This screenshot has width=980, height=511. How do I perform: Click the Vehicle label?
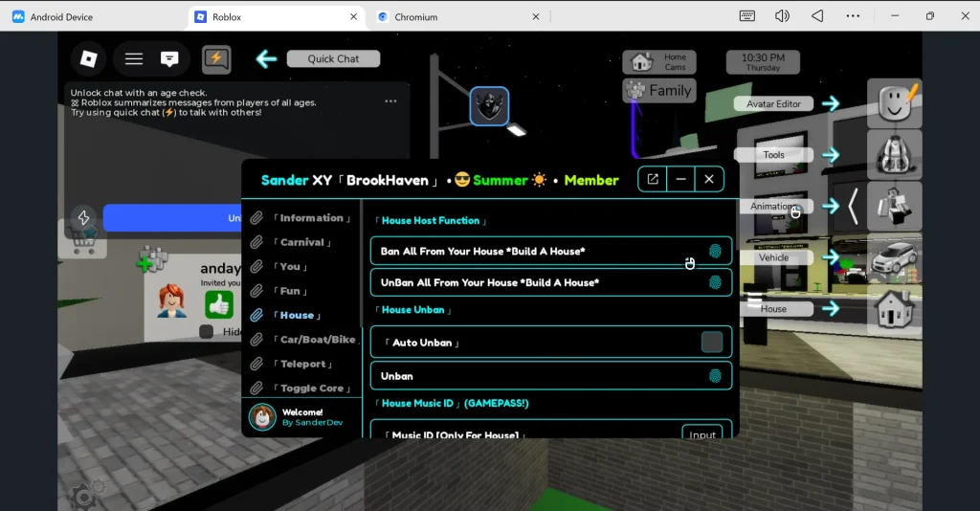click(x=773, y=257)
